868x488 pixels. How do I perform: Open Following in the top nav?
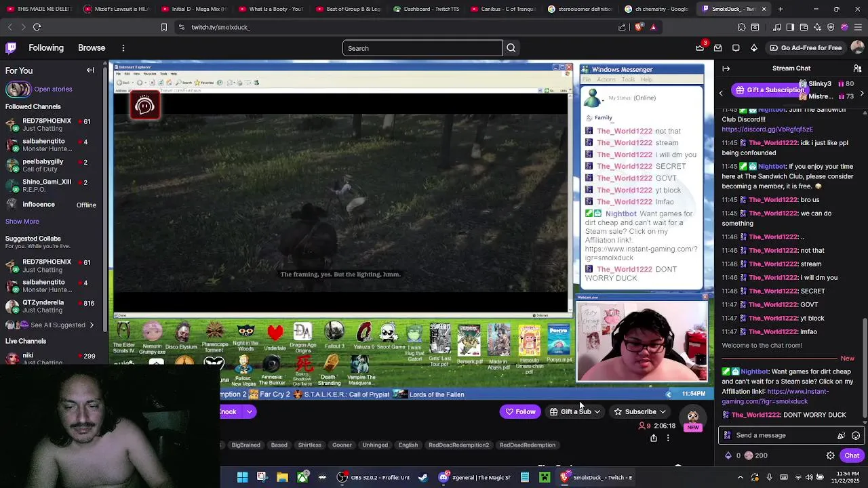(46, 48)
